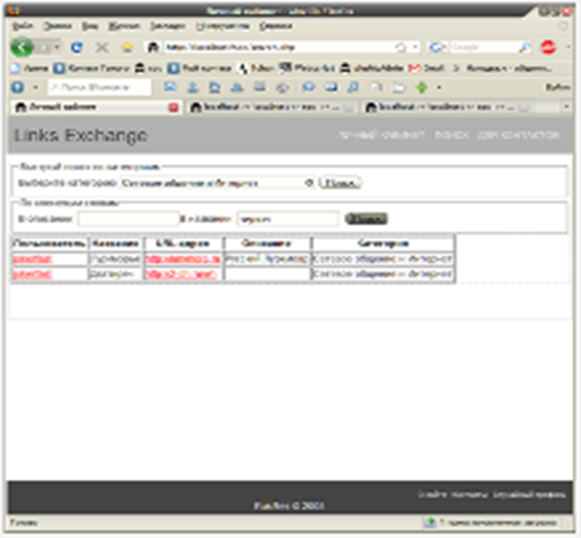Click the Links Exchange site title
The height and width of the screenshot is (538, 581).
click(80, 135)
